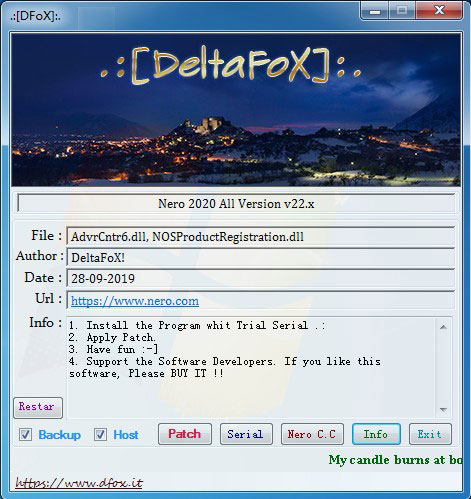Click the Info box scroll down arrow
471x499 pixels.
click(443, 410)
